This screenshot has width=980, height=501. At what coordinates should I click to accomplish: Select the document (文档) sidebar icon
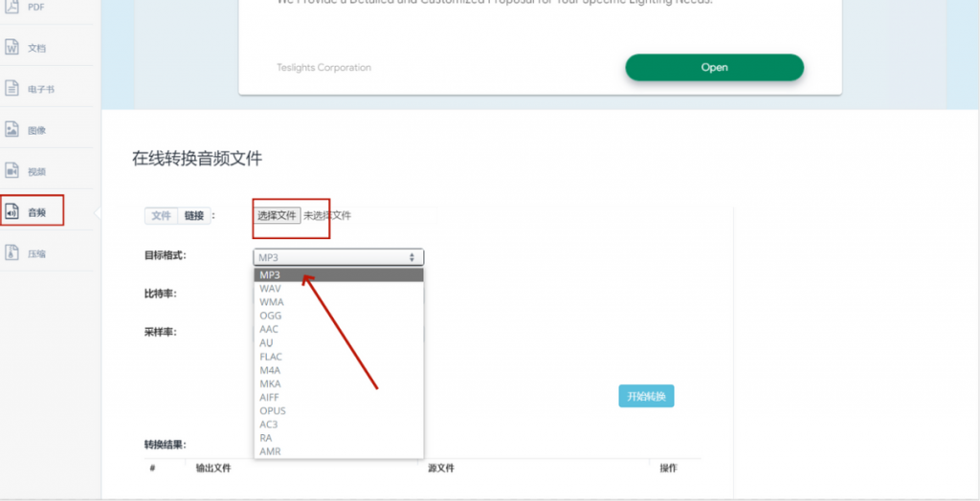tap(11, 48)
